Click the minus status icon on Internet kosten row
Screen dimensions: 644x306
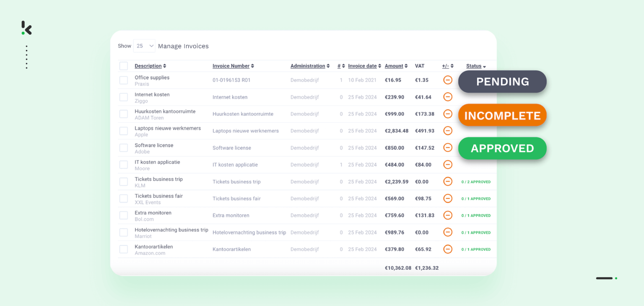(x=447, y=97)
